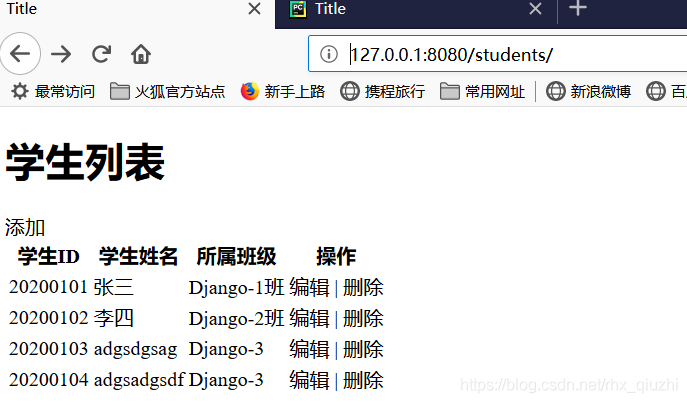Click the name adgsadgsdf
This screenshot has width=687, height=403.
[139, 380]
